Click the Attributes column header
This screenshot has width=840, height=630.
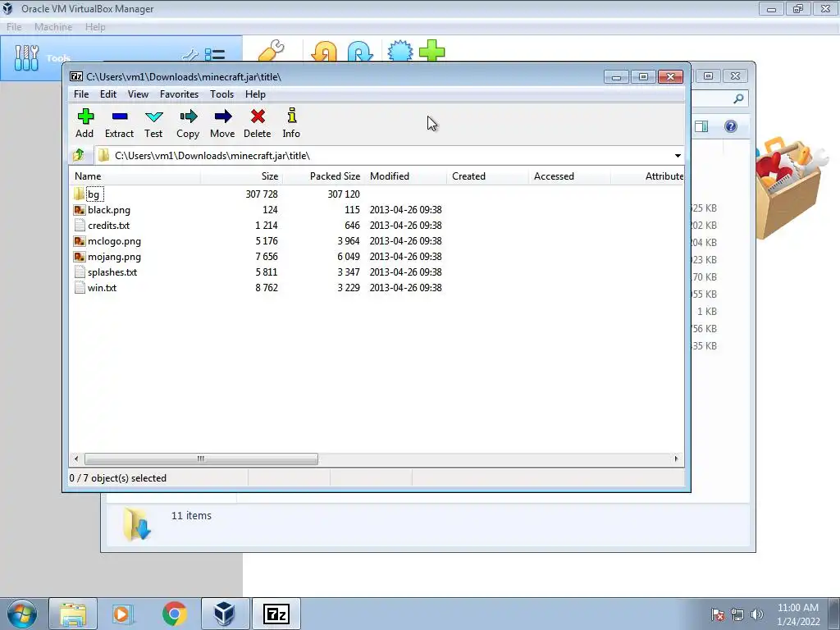(x=647, y=176)
